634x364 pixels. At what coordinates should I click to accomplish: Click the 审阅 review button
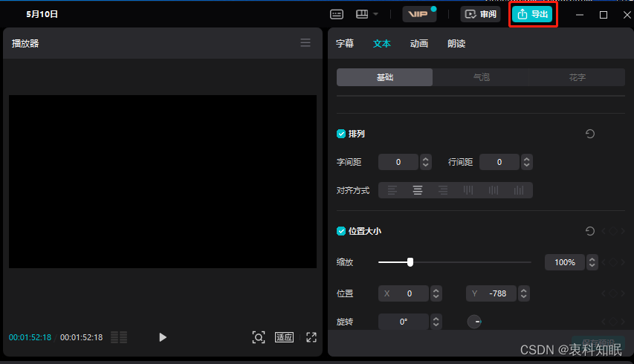coord(480,14)
